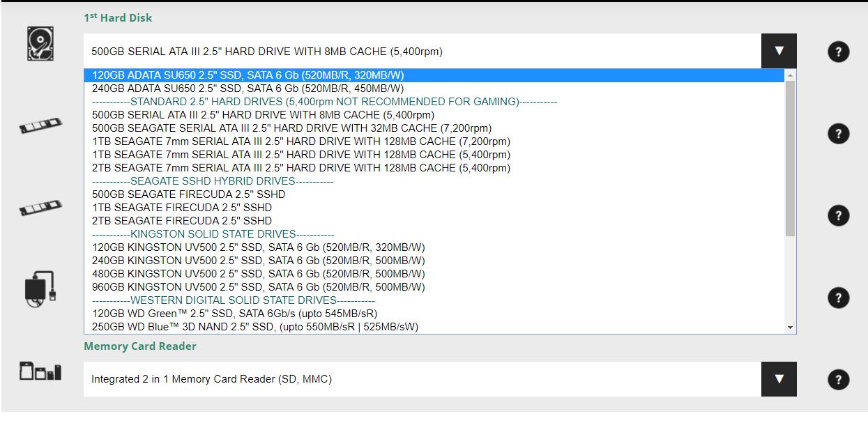This screenshot has height=430, width=868.
Task: Select 2TB Seagate 7mm 5,400rpm drive
Action: (434, 168)
